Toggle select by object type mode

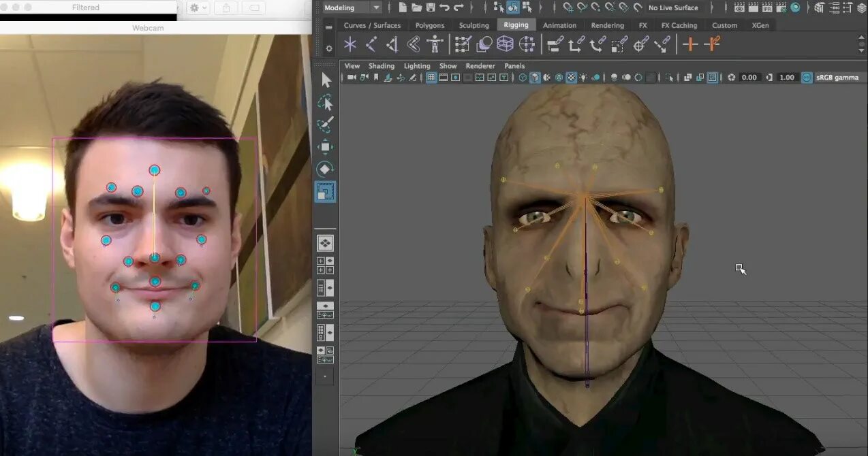click(514, 7)
